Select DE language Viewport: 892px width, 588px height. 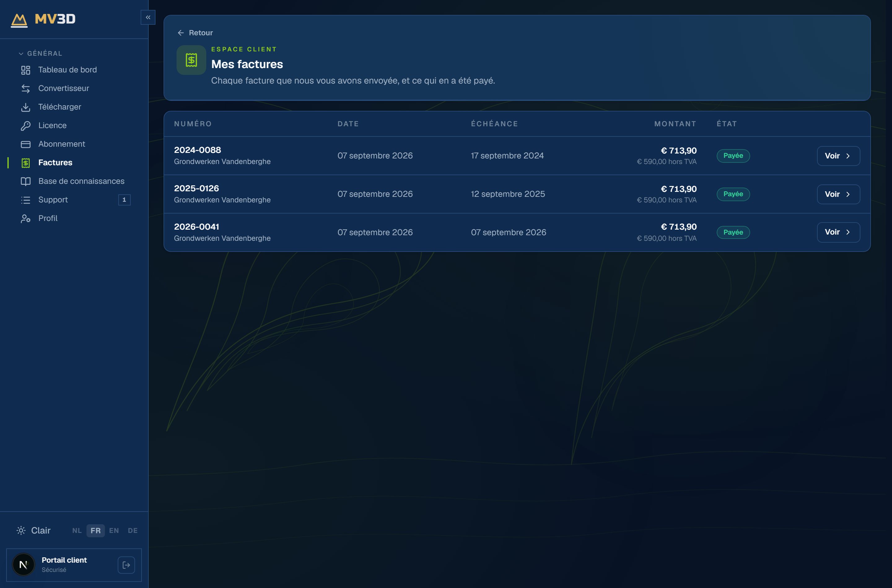[x=133, y=531]
